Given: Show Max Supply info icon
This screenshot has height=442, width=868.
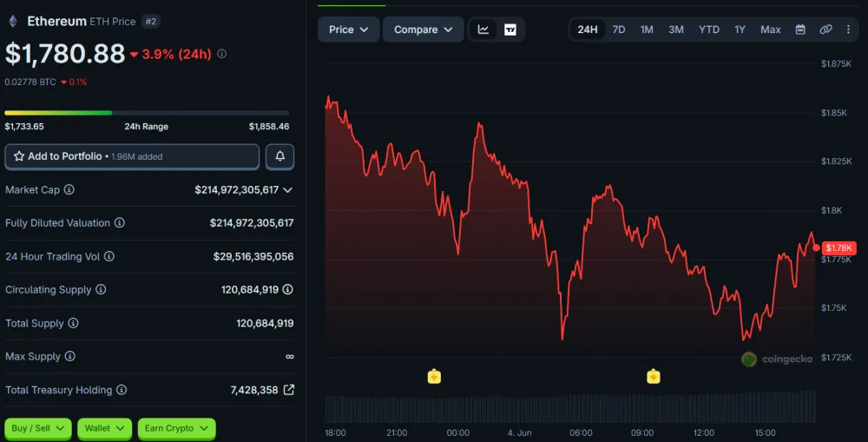Looking at the screenshot, I should (x=69, y=356).
